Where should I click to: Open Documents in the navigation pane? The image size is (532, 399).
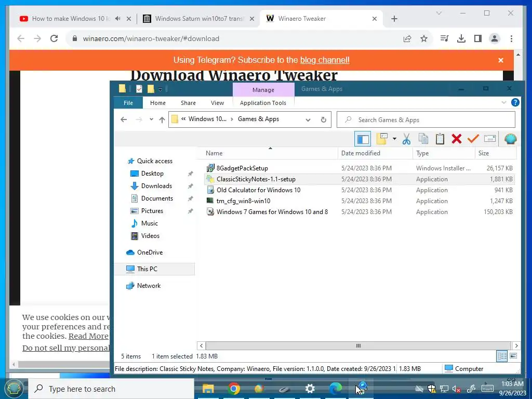[x=157, y=198]
